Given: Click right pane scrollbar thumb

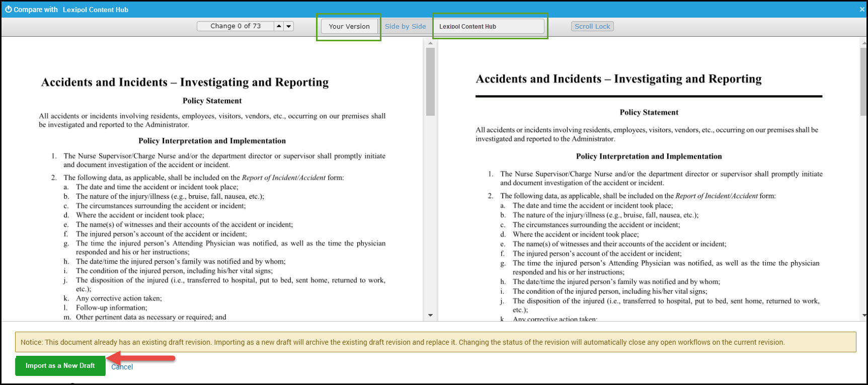Looking at the screenshot, I should pos(864,82).
